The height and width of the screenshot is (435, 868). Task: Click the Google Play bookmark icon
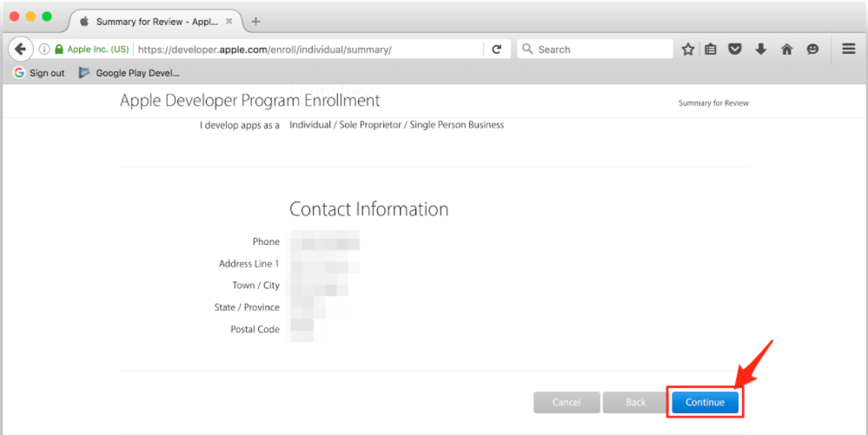click(x=84, y=73)
